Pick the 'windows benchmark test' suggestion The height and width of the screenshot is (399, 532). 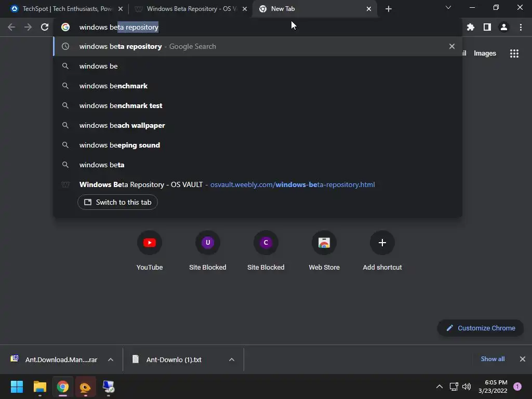click(x=258, y=105)
